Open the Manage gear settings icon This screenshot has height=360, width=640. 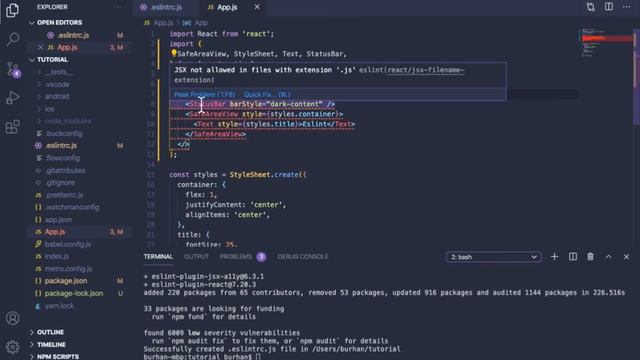13,347
